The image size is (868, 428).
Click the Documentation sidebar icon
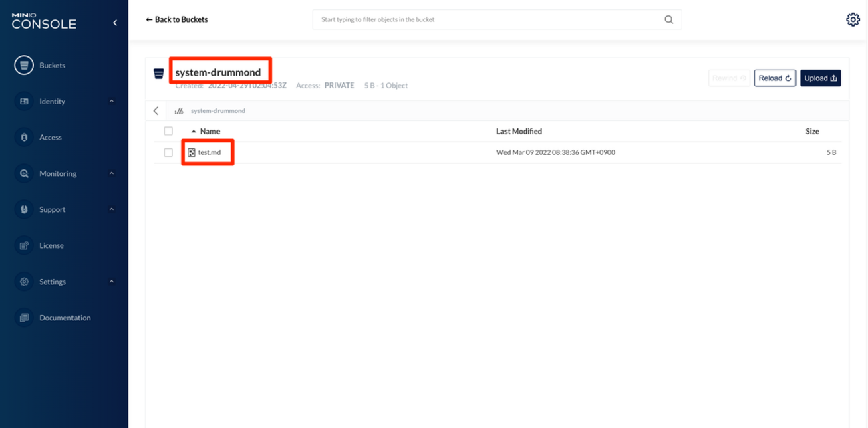point(24,318)
